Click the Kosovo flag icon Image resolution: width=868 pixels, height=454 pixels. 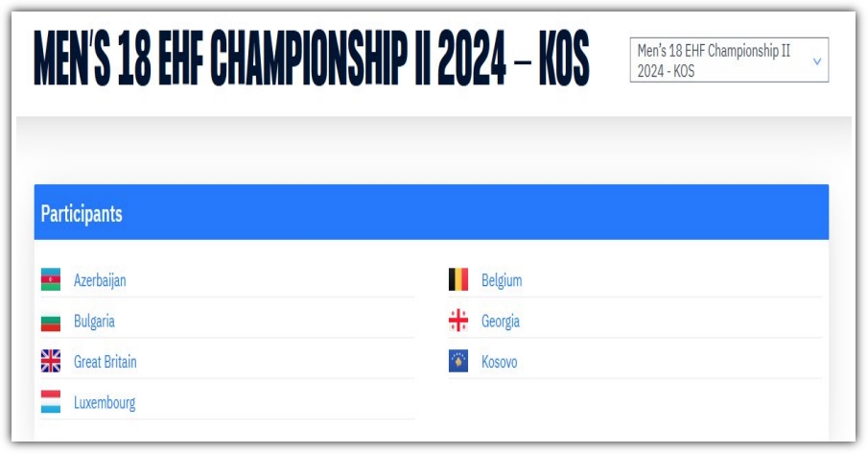(x=457, y=361)
